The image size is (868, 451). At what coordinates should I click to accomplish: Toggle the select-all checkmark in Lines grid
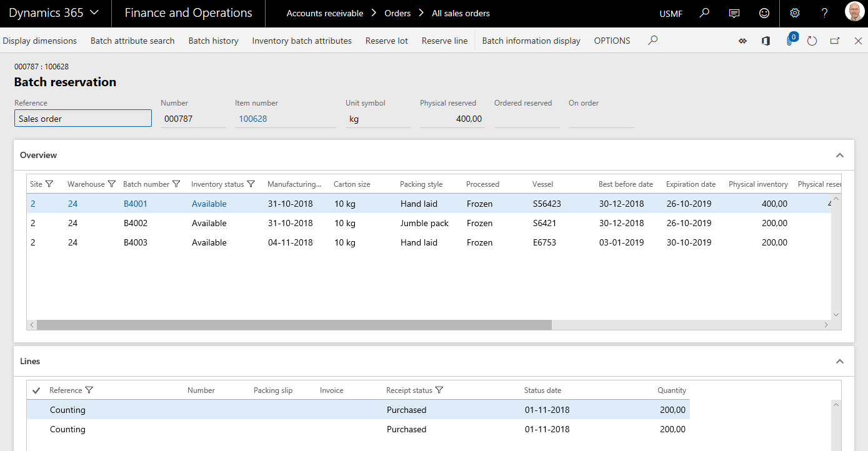click(x=36, y=390)
